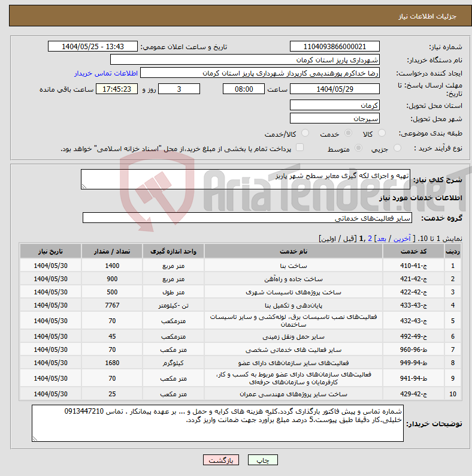Click the buyer organization name field

tap(245, 59)
